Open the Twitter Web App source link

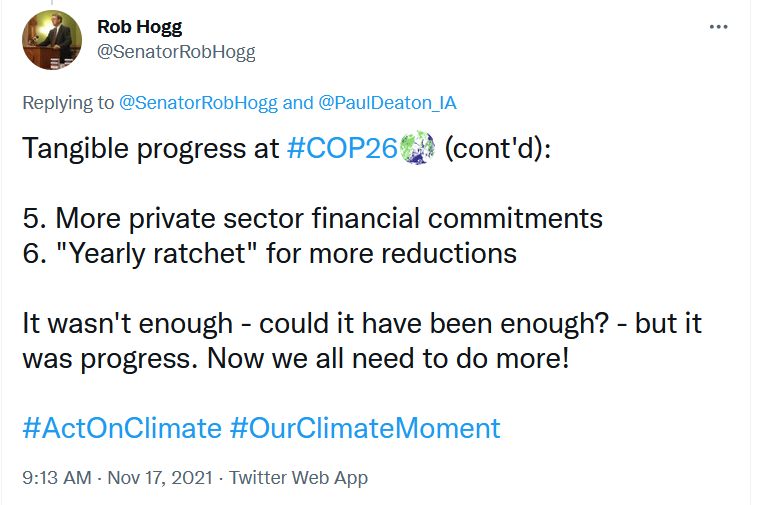[298, 478]
